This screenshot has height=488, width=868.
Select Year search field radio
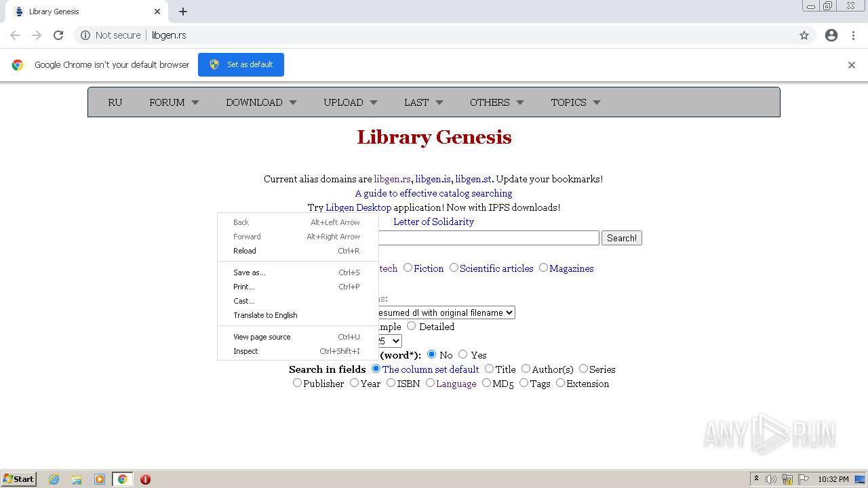(354, 383)
